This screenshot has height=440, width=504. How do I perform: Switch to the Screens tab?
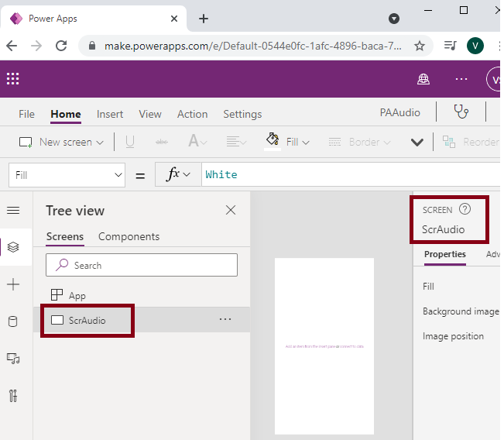(65, 237)
